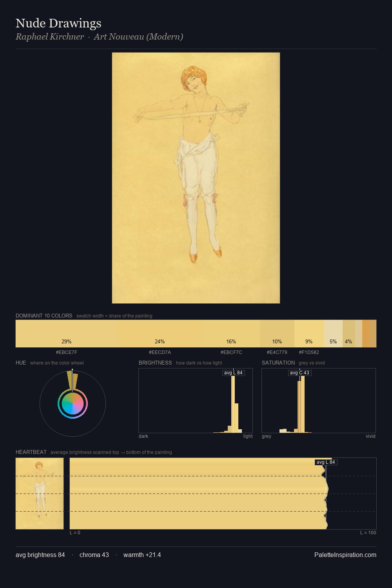Screen dimensions: 392x588
Task: Click the title 'Nude Drawings'
Action: pos(58,23)
